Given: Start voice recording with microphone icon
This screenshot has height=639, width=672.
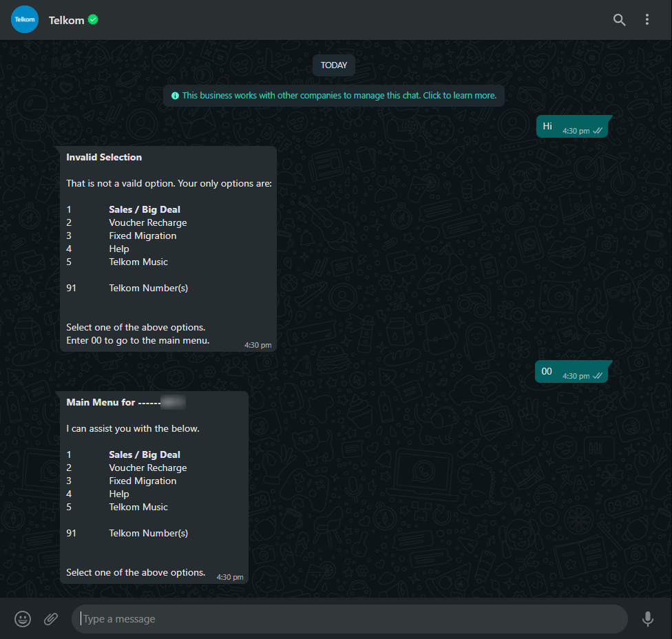Looking at the screenshot, I should point(648,619).
